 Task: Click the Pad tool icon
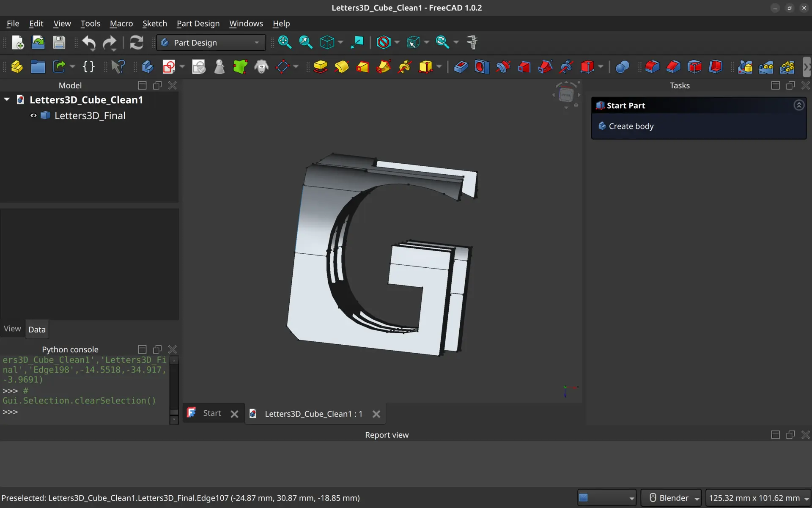pyautogui.click(x=321, y=67)
